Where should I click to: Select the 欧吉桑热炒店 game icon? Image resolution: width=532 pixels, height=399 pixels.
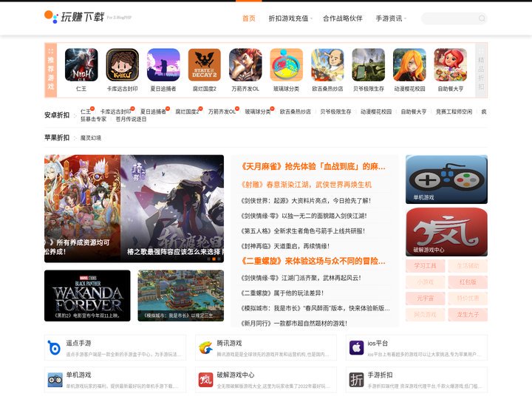327,65
